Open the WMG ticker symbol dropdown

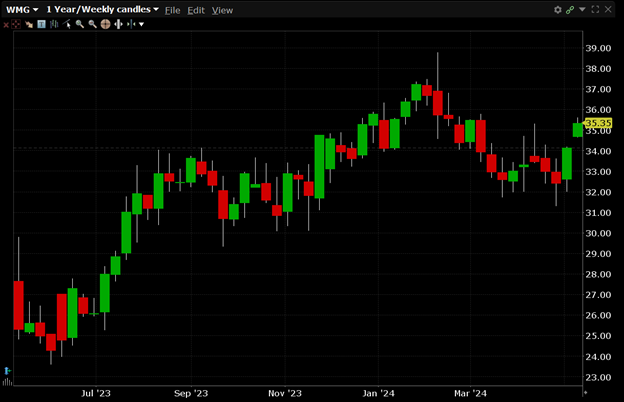22,10
